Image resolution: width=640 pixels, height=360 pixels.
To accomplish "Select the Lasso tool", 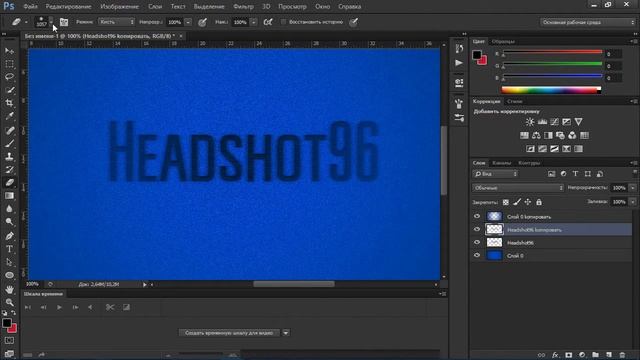I will (9, 77).
